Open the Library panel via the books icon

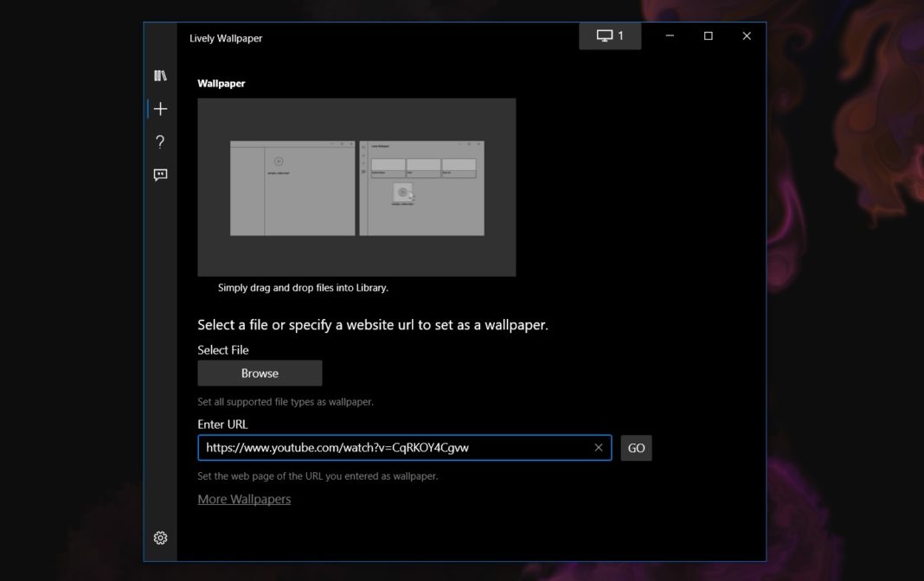pos(160,75)
